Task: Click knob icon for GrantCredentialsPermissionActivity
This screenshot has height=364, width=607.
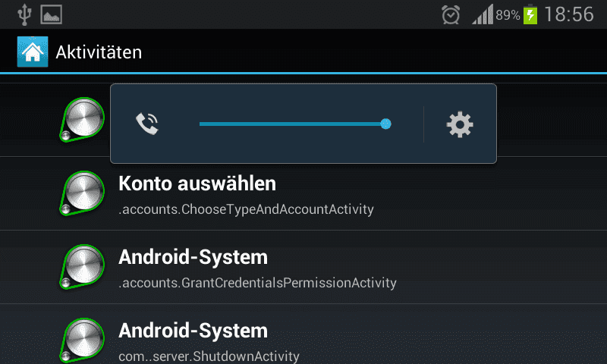Action: click(82, 266)
